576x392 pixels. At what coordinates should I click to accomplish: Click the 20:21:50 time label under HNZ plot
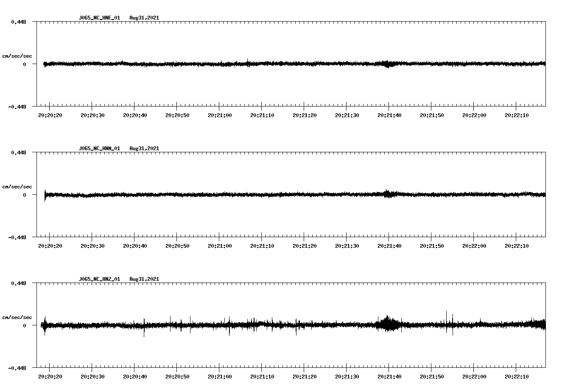pyautogui.click(x=432, y=377)
